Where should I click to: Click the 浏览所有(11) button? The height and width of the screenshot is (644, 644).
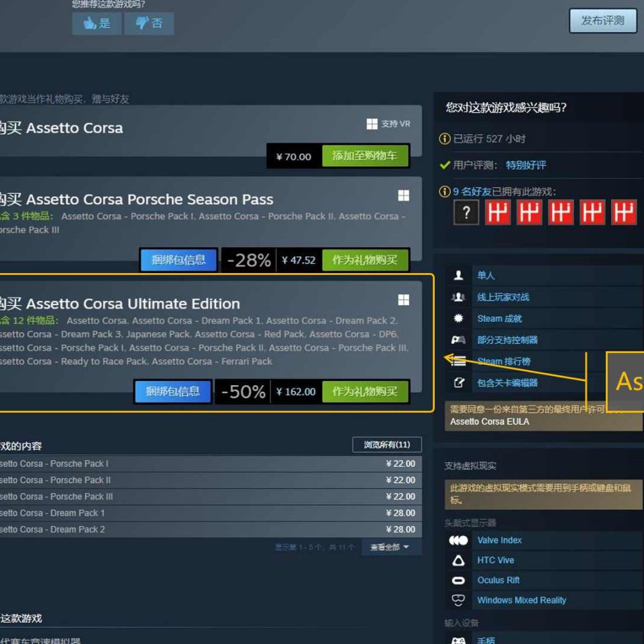(387, 445)
